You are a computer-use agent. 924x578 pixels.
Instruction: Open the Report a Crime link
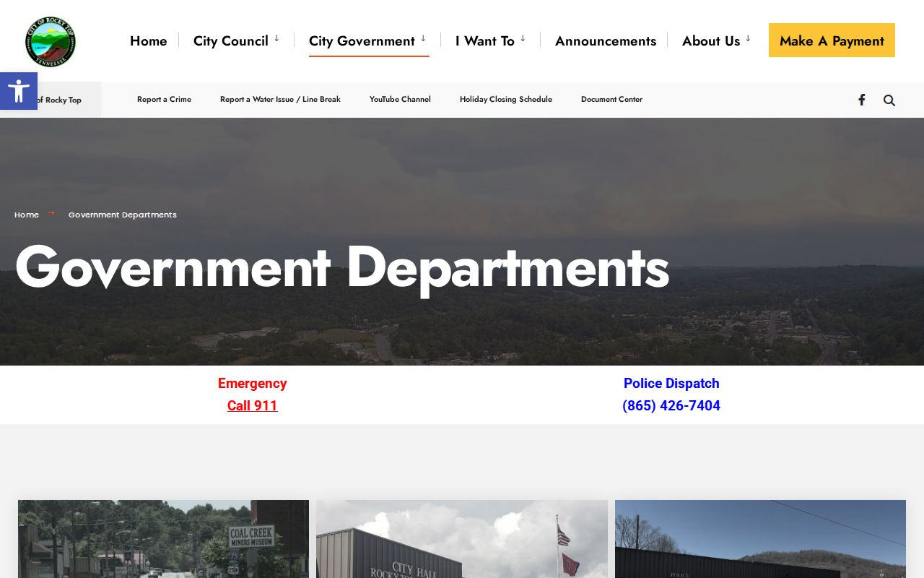pos(164,100)
